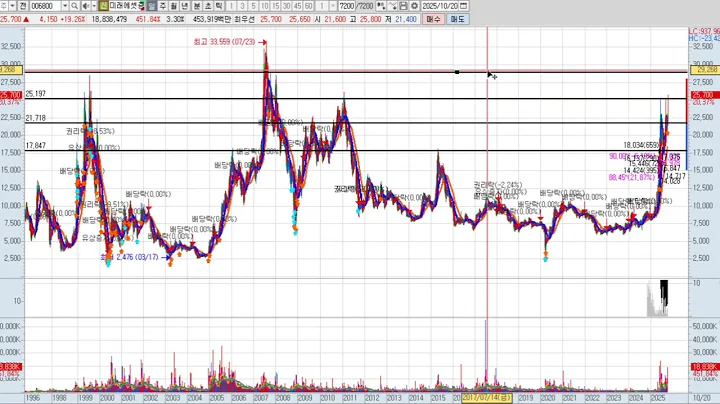Click the 최고 33,559 (07/23) high label
Screen dimensions: 720x404
[224, 42]
